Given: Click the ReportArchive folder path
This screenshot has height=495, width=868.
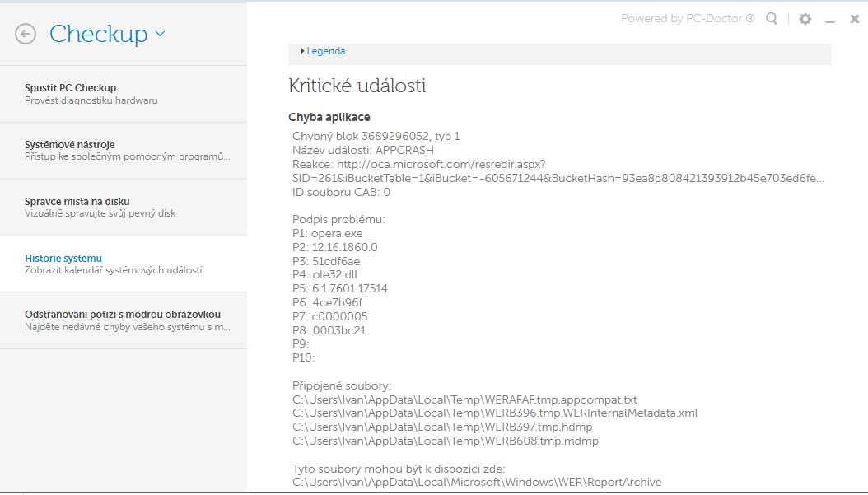Looking at the screenshot, I should click(x=477, y=482).
